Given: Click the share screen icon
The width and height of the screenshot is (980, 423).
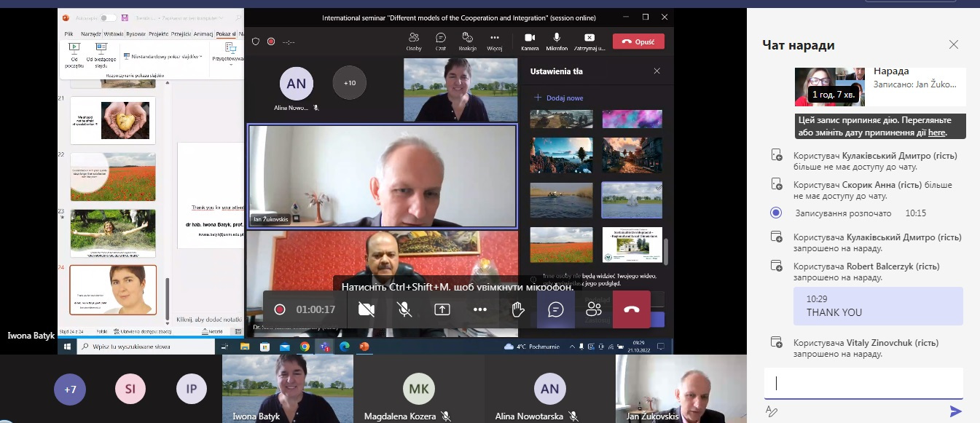Looking at the screenshot, I should [442, 309].
